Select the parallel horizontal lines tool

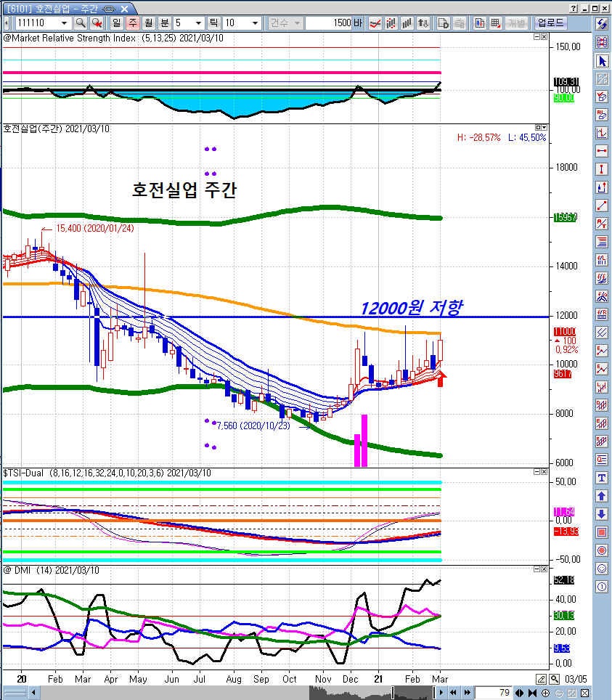tap(602, 242)
